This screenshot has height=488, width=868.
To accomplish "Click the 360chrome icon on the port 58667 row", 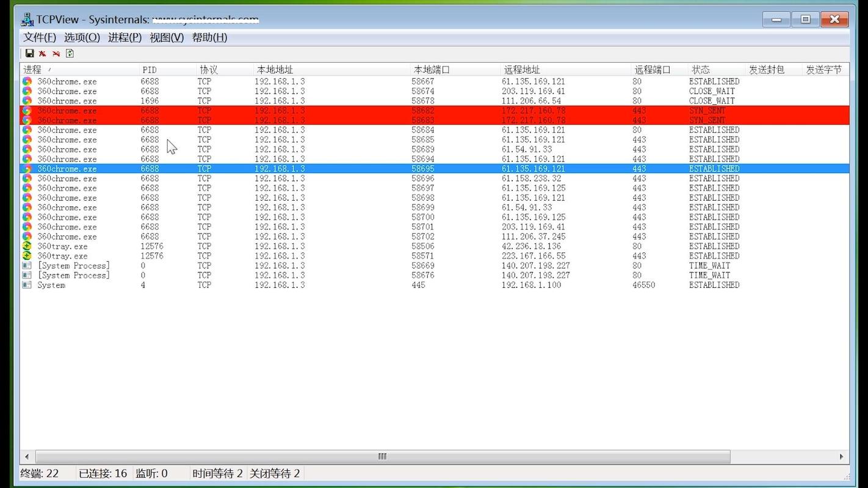I will pyautogui.click(x=27, y=81).
